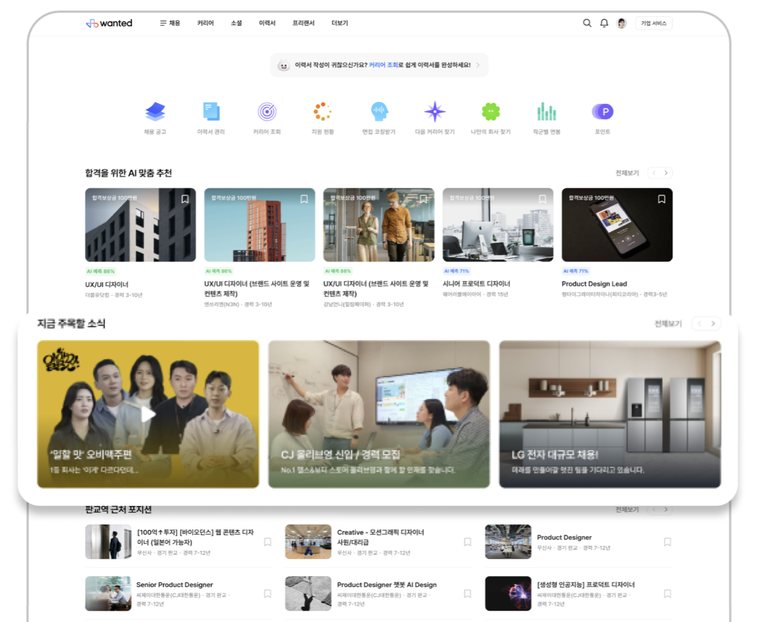Open the search magnifier icon
760x622 pixels.
(x=587, y=23)
